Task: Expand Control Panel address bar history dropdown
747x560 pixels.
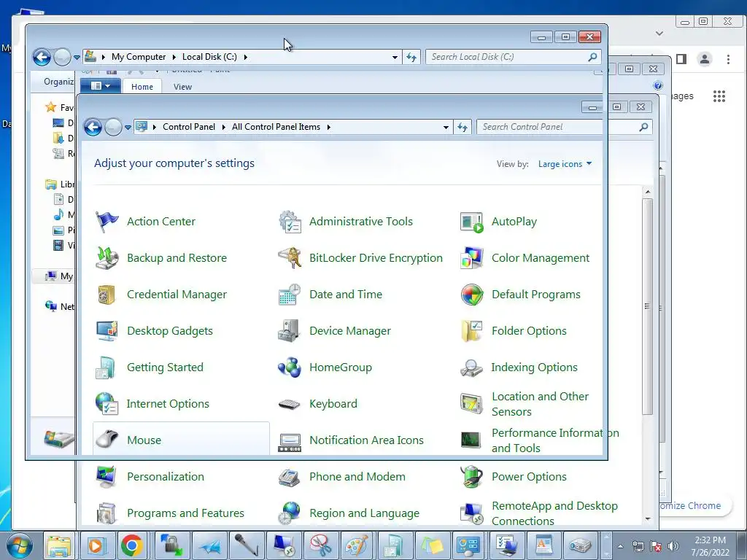Action: (446, 127)
